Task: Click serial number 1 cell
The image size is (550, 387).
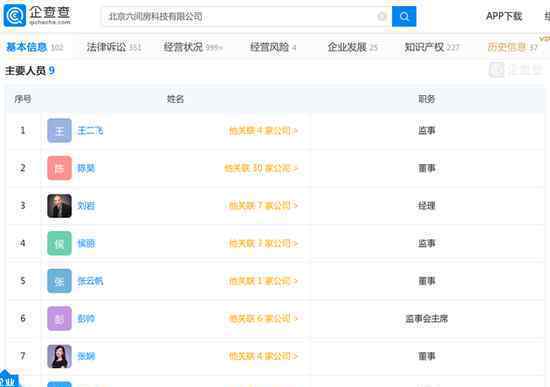Action: pyautogui.click(x=23, y=131)
